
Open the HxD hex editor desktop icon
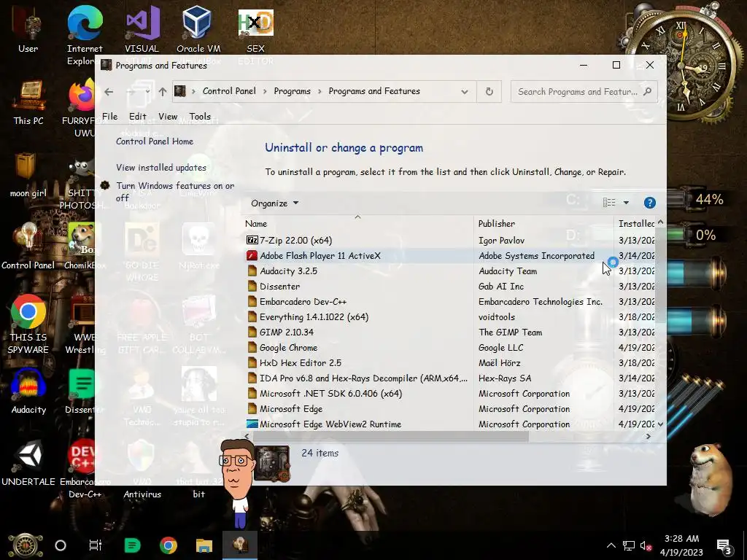coord(255,29)
